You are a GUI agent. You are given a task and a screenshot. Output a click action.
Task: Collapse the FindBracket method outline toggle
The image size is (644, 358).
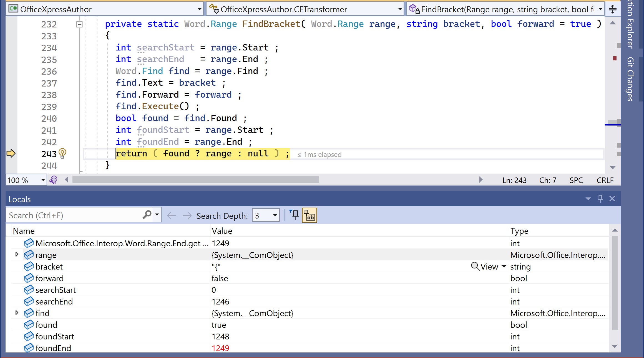click(x=79, y=24)
